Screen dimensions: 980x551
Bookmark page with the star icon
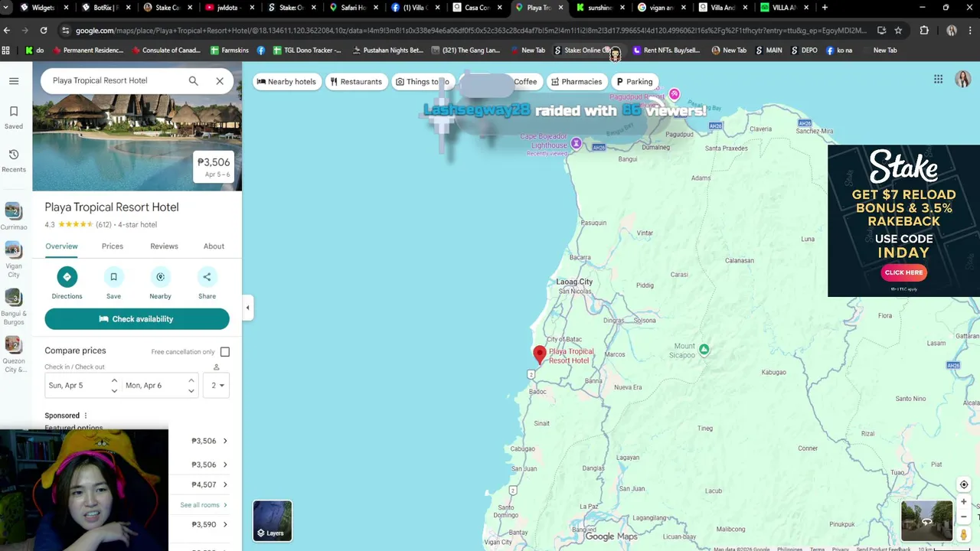(x=898, y=31)
